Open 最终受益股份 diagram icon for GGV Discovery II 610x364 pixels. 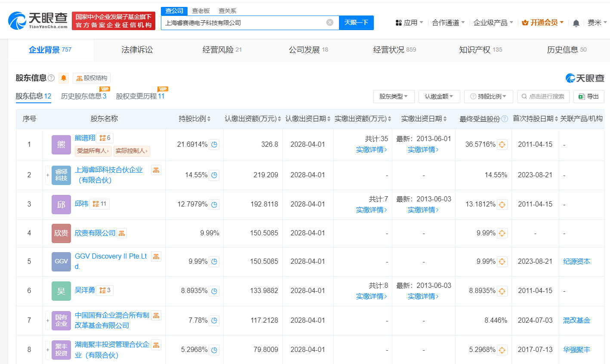[x=502, y=261]
